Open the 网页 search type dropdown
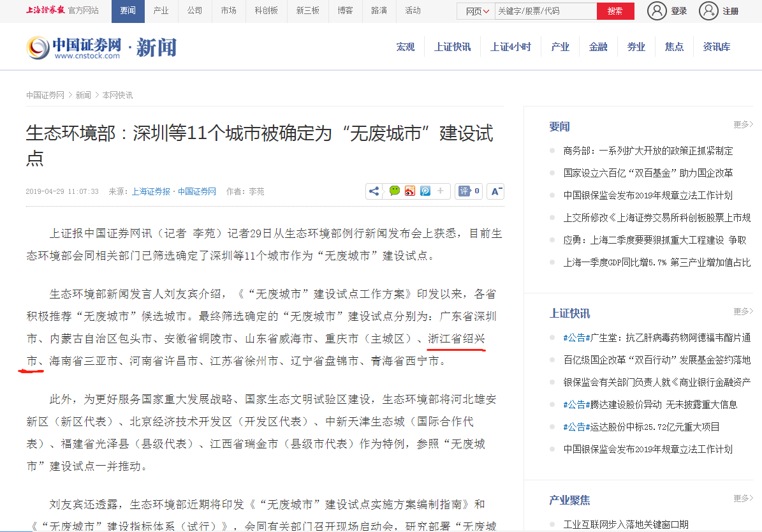Viewport: 762px width, 532px height. [x=477, y=11]
